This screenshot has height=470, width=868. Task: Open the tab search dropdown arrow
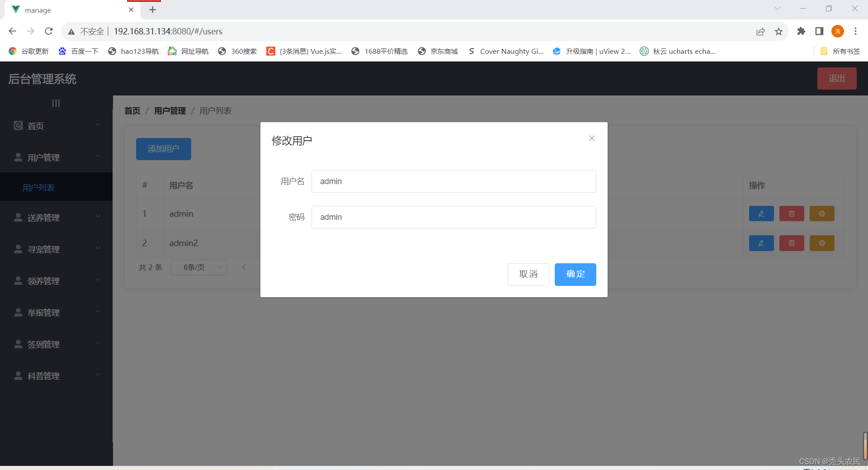(x=777, y=9)
